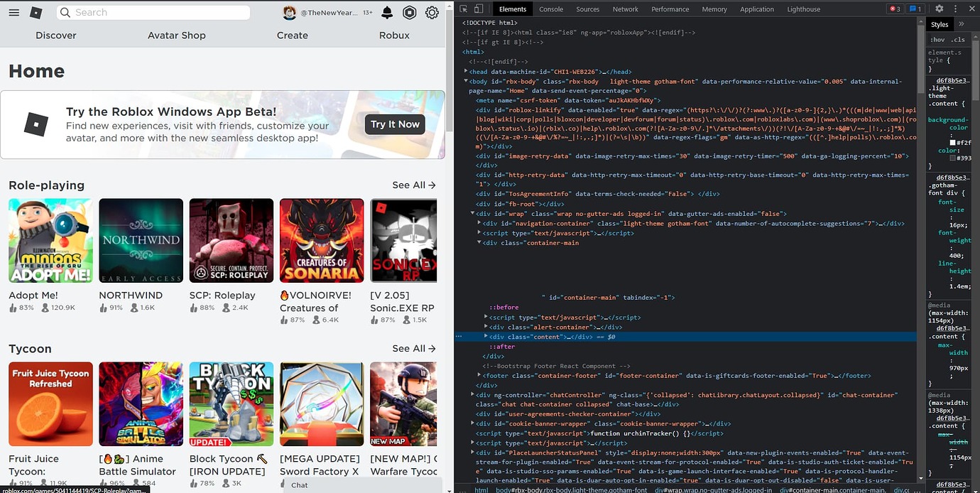Open the Roblox settings gear icon
Screen dimensions: 980x493
(x=432, y=12)
